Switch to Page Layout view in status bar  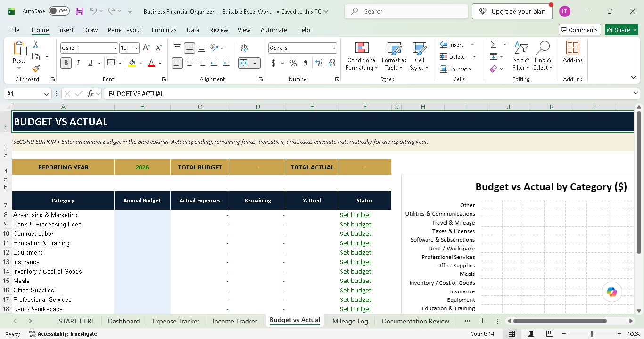point(531,334)
